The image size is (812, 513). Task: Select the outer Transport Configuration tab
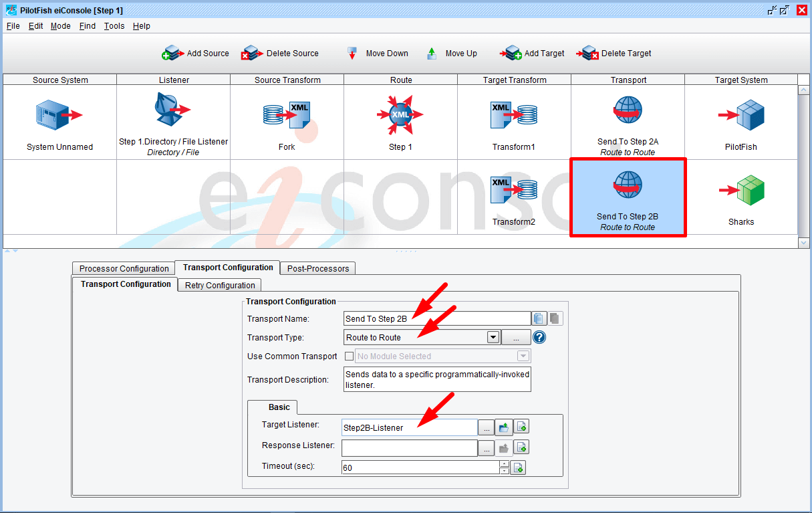pyautogui.click(x=228, y=268)
